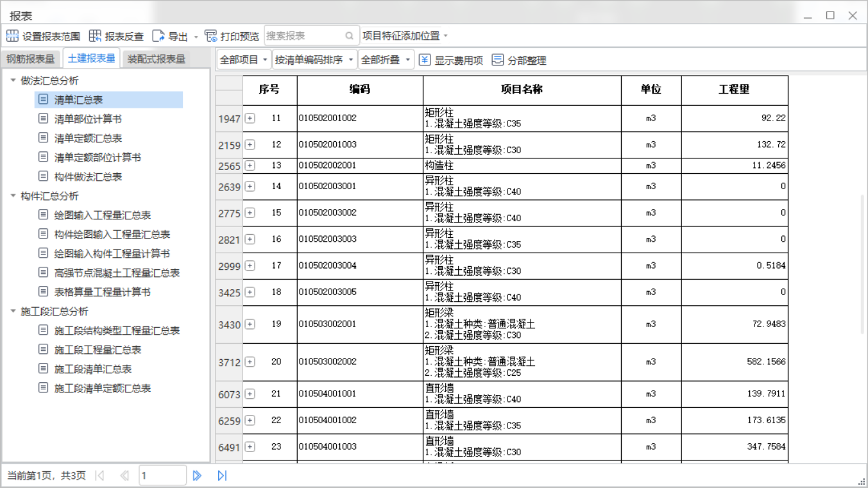Open 打印预览 print preview

coord(232,36)
